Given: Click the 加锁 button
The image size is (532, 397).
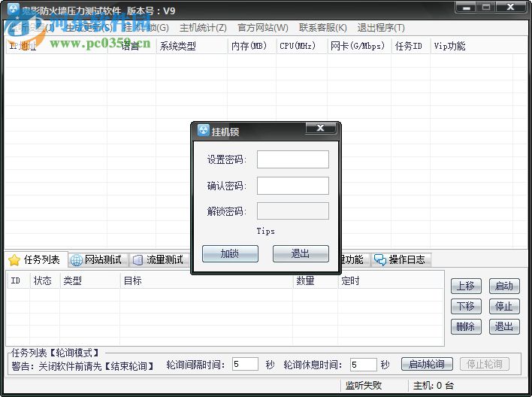Looking at the screenshot, I should click(230, 253).
